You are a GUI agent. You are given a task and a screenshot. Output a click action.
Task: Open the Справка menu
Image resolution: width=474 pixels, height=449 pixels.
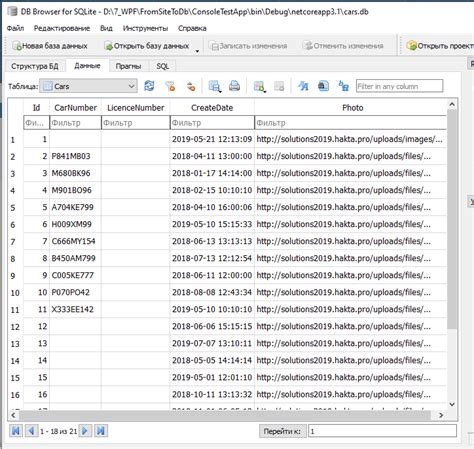click(x=192, y=28)
